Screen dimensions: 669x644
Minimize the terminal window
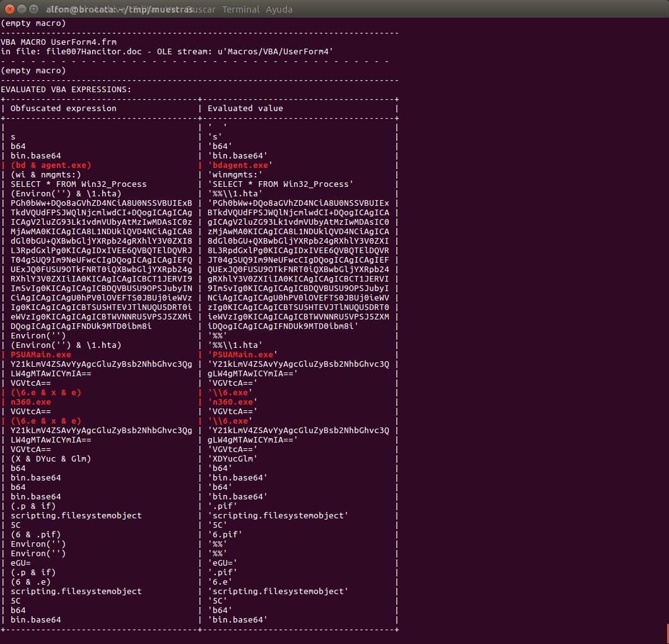[21, 9]
